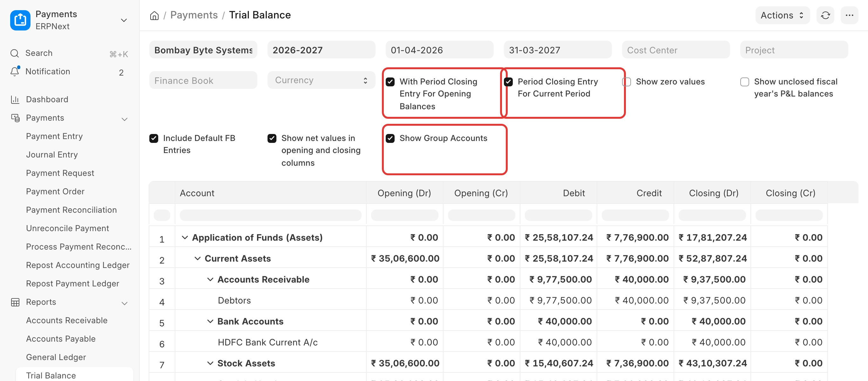Click the Fiscal Year field 2026-2027

[321, 50]
